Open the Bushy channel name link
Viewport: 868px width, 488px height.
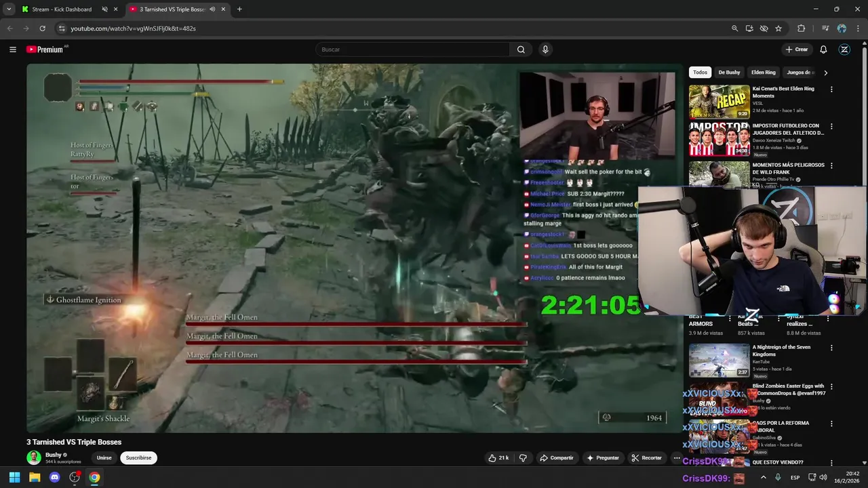(54, 455)
